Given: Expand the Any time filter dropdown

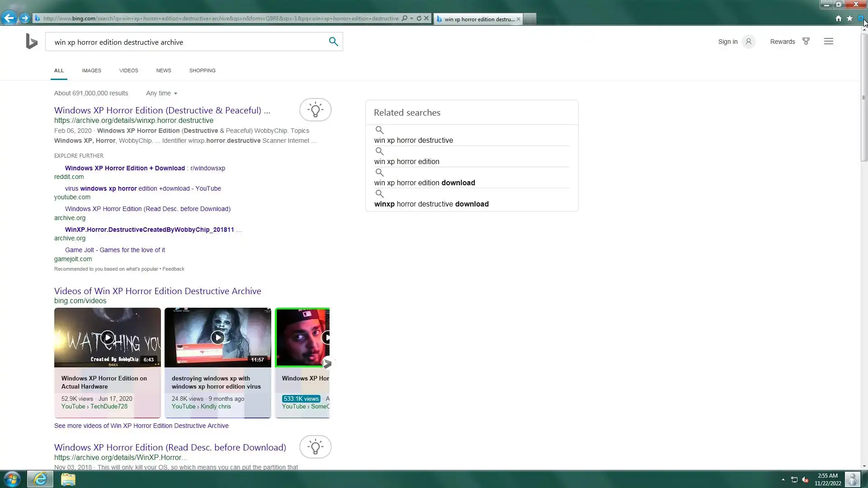Looking at the screenshot, I should click(161, 93).
